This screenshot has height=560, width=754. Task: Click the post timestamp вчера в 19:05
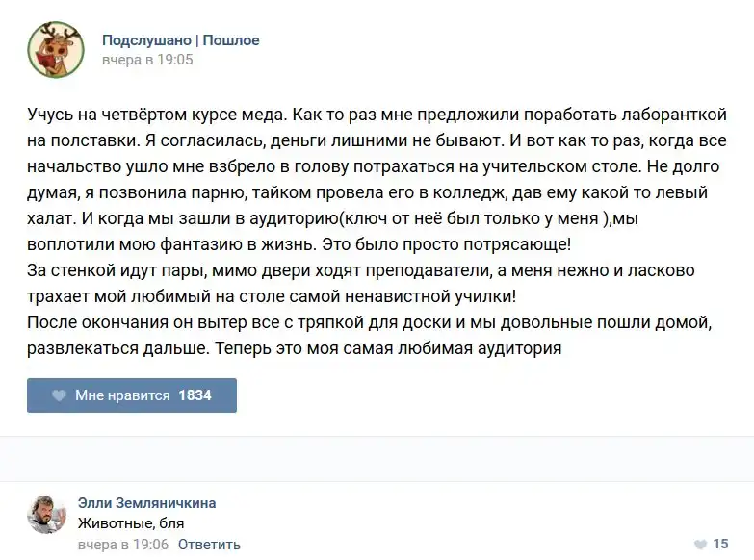(x=147, y=60)
